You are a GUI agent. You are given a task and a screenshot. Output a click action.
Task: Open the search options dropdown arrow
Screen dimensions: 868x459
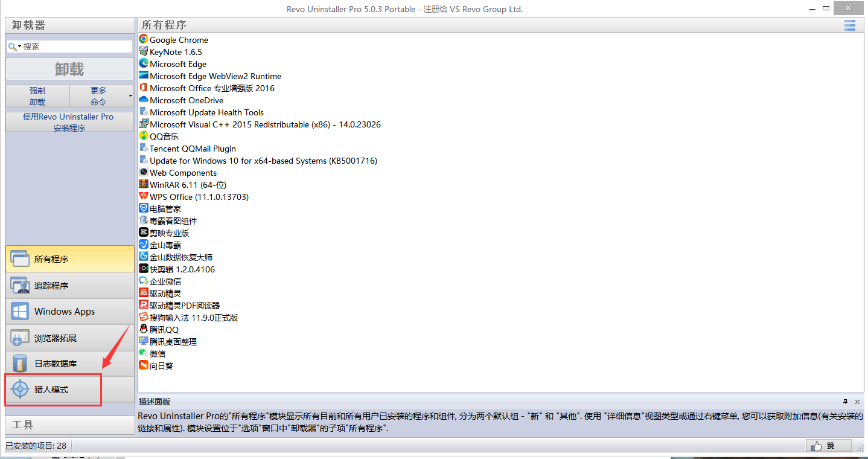point(19,47)
